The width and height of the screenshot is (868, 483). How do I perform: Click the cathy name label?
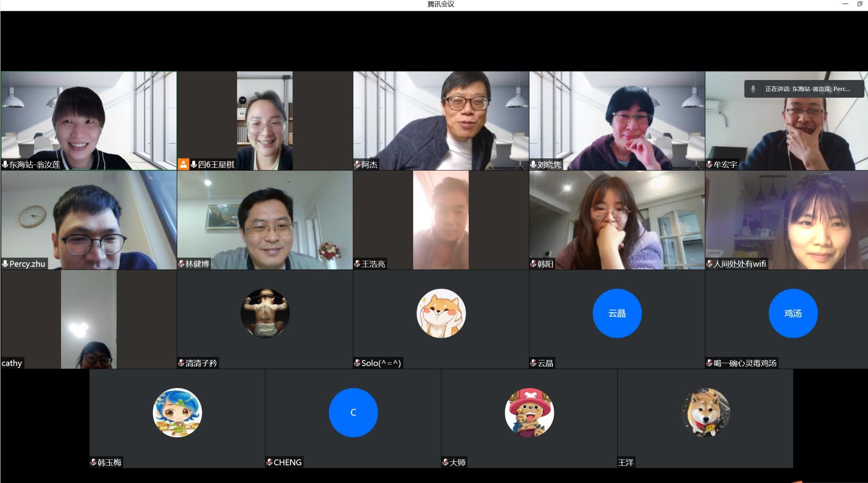[12, 363]
